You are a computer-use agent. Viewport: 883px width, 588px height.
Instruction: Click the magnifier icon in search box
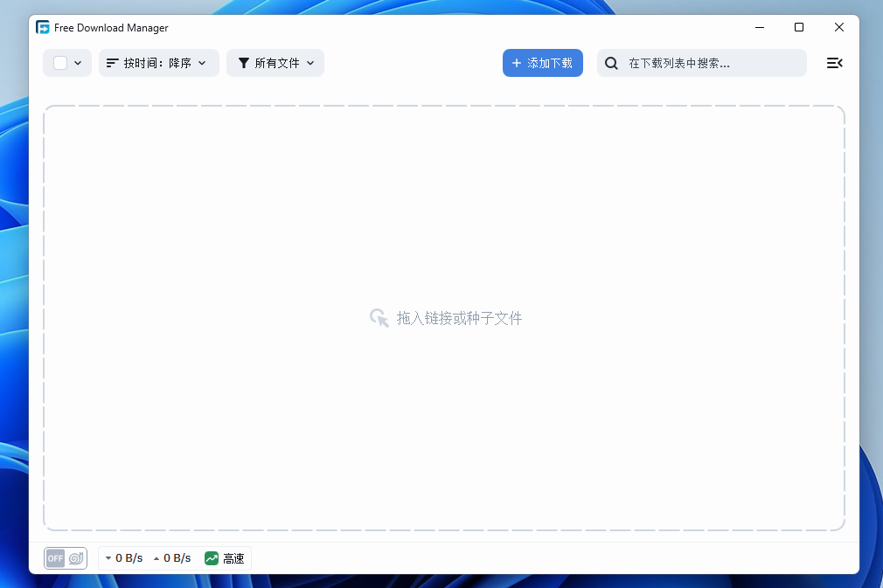coord(612,63)
